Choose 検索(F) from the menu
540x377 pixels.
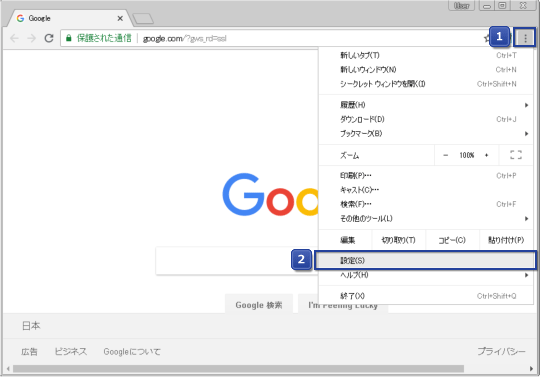click(426, 204)
